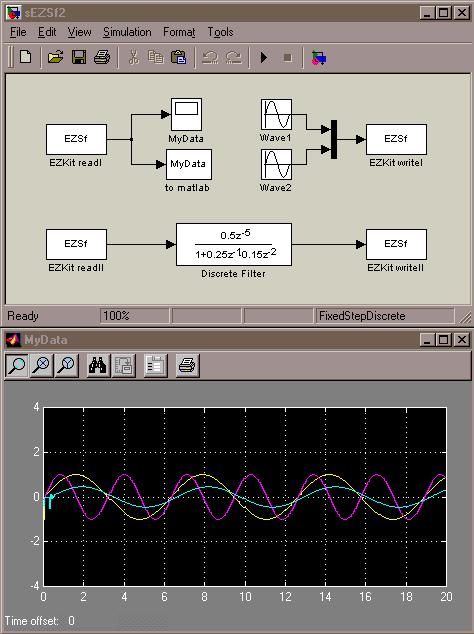Save current axes settings in the scope toolbar
Screen dimensions: 474x634
pyautogui.click(x=123, y=366)
